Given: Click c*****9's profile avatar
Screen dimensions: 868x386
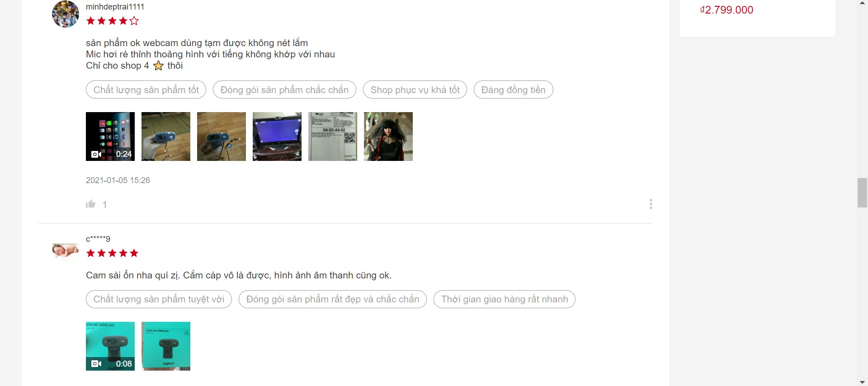Looking at the screenshot, I should pyautogui.click(x=66, y=250).
